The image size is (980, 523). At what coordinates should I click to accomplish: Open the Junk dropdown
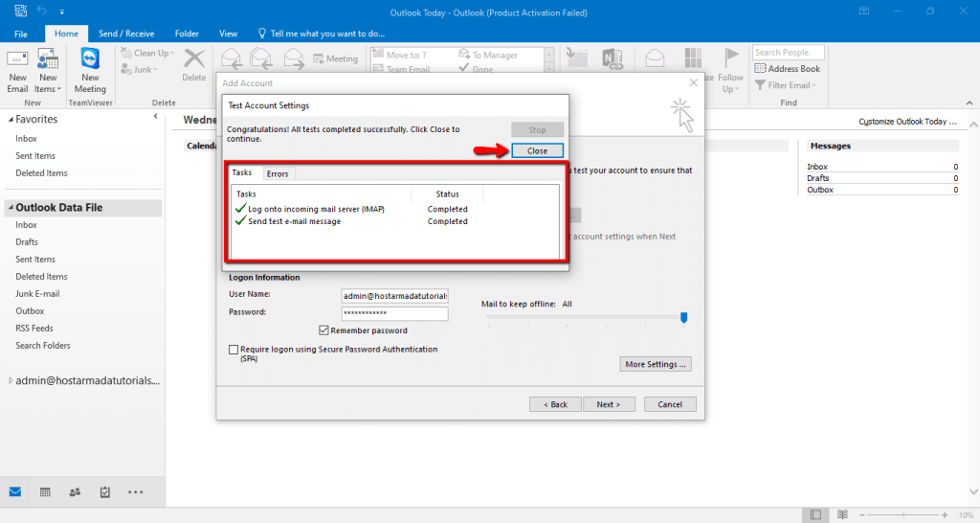point(140,69)
